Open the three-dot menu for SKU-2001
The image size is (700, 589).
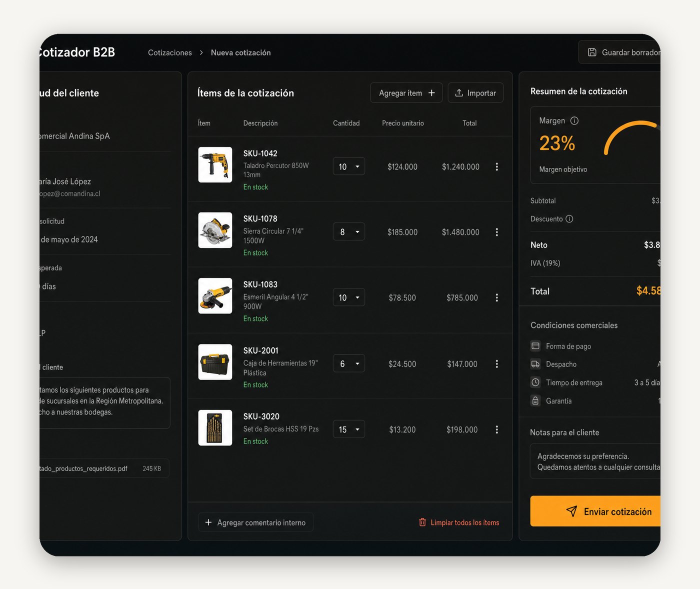point(496,364)
